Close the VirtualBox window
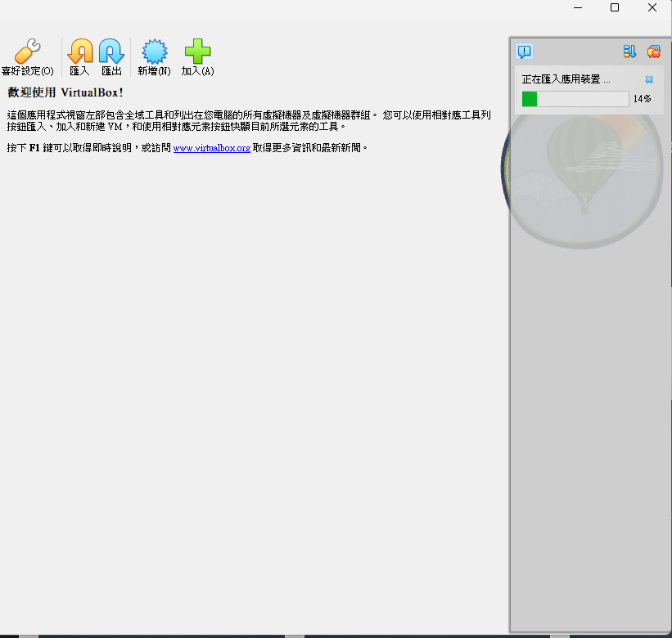Viewport: 672px width, 638px height. (652, 7)
